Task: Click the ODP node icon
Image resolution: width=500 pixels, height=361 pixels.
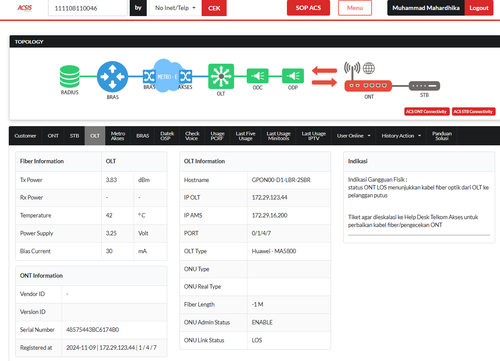Action: (293, 76)
